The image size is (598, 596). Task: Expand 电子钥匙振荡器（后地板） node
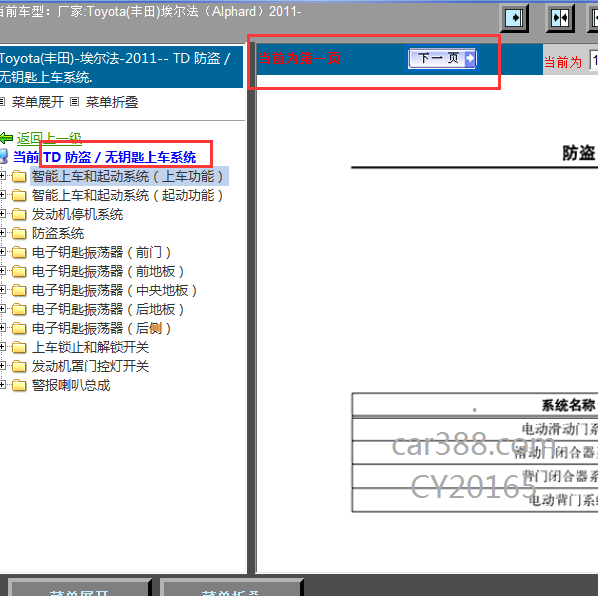coord(2,309)
